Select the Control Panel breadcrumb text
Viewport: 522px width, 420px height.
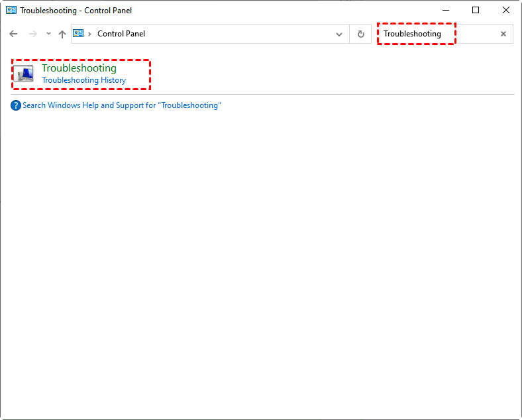[121, 34]
